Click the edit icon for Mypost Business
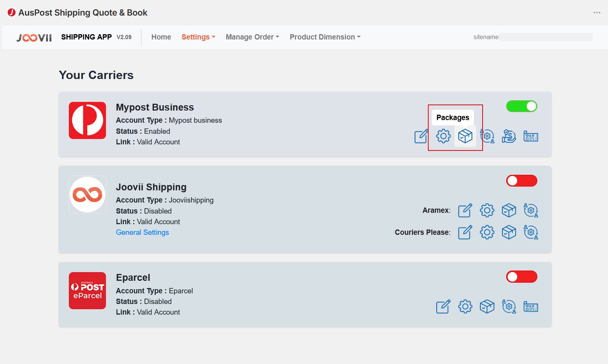 [421, 136]
